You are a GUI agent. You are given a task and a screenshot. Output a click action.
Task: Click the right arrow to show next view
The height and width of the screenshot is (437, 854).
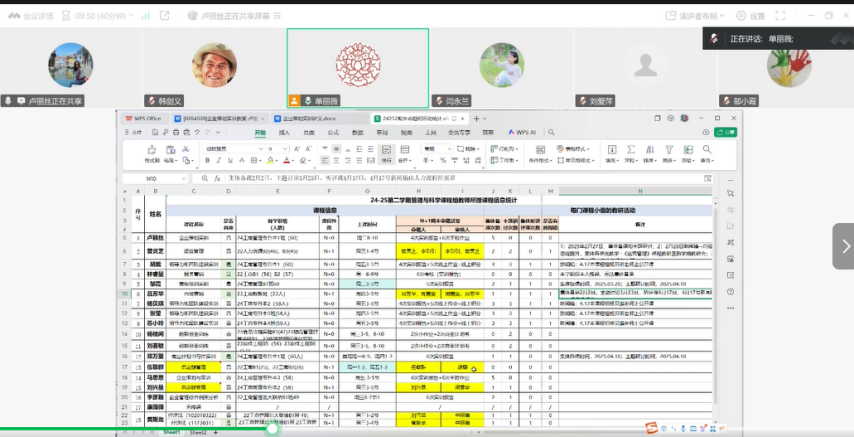point(845,246)
